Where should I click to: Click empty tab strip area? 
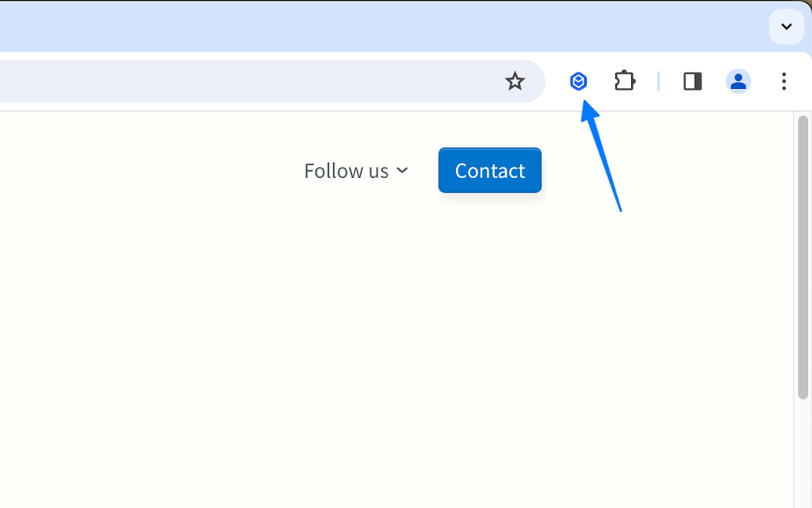tap(383, 26)
